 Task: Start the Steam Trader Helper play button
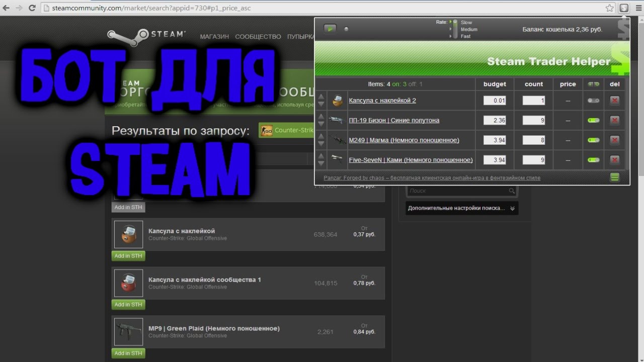tap(330, 29)
